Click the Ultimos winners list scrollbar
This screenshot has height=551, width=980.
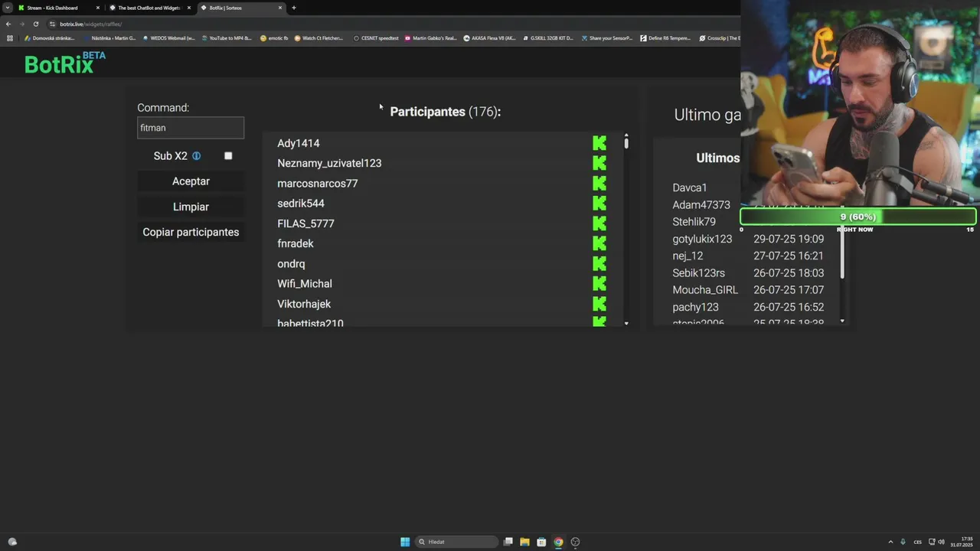coord(842,253)
